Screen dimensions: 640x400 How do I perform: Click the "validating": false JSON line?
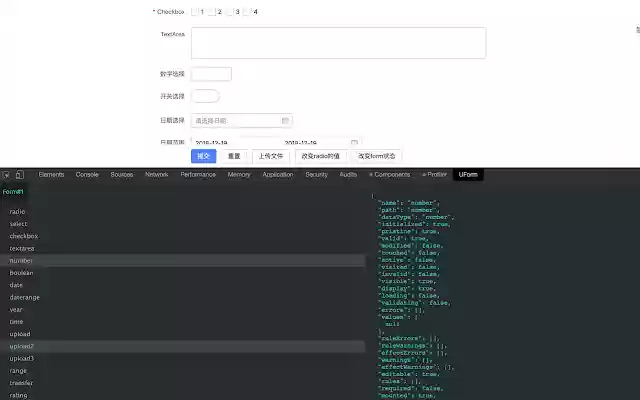tap(415, 303)
